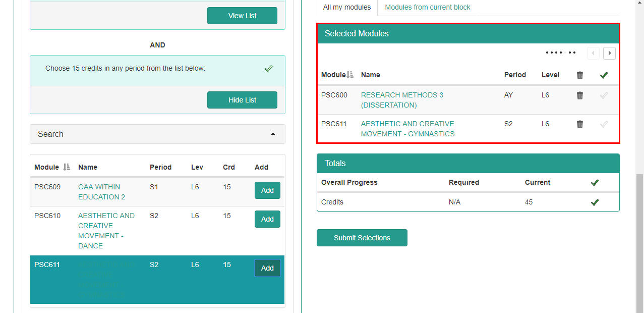Switch to Modules from current block tab

click(427, 7)
